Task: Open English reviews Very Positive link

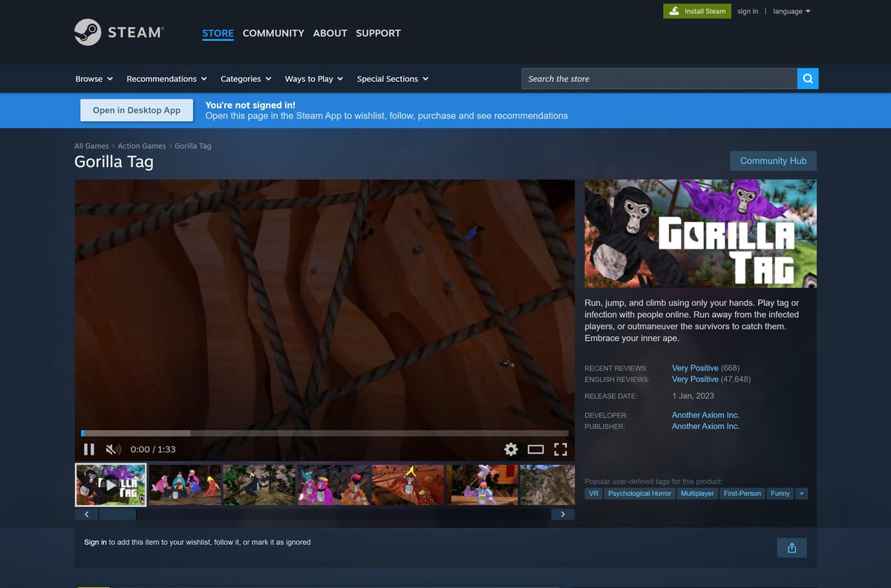Action: pyautogui.click(x=695, y=379)
